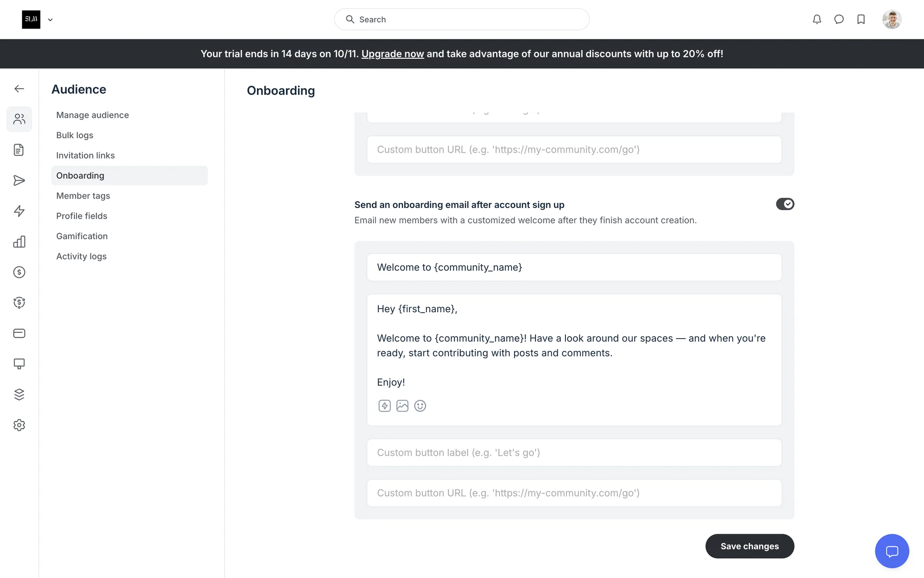The image size is (924, 578).
Task: Open bookmarks in top bar
Action: coord(861,19)
